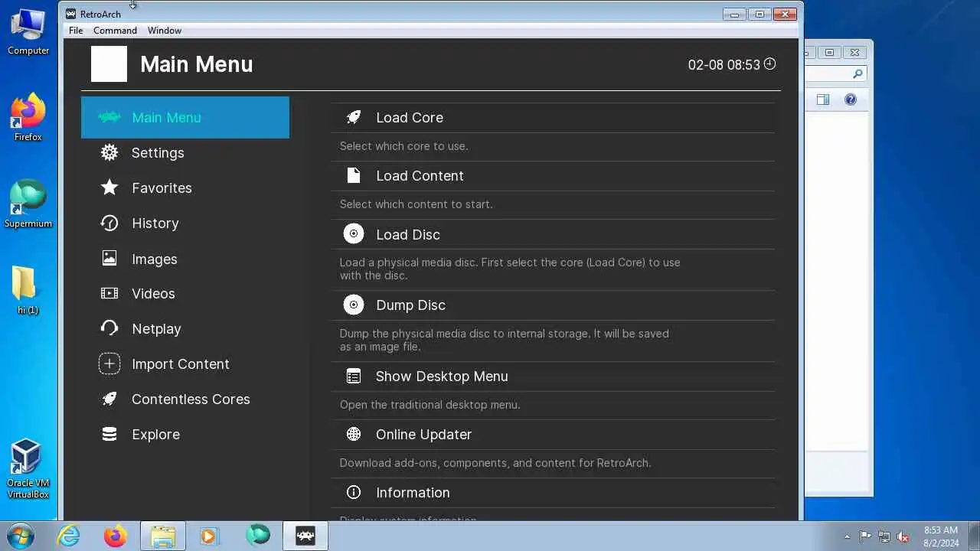The width and height of the screenshot is (980, 551).
Task: Click the 'Download add-ons, components' description text
Action: 495,463
